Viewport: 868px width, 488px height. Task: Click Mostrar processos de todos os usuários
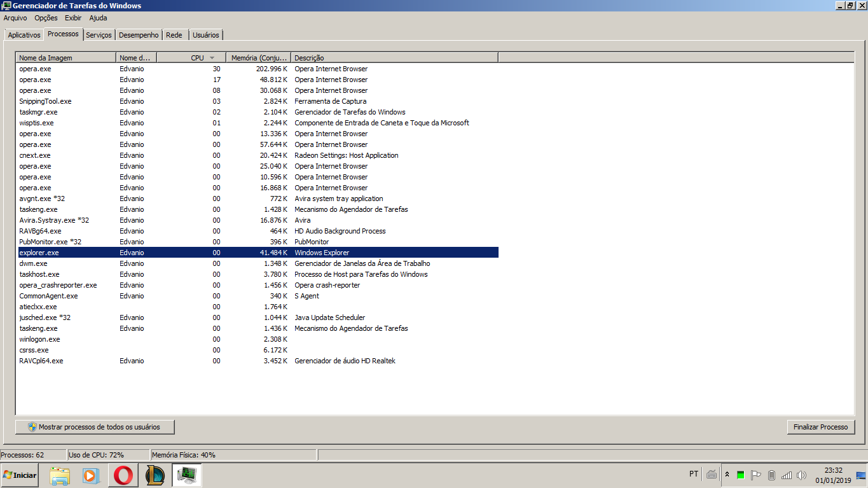click(95, 427)
